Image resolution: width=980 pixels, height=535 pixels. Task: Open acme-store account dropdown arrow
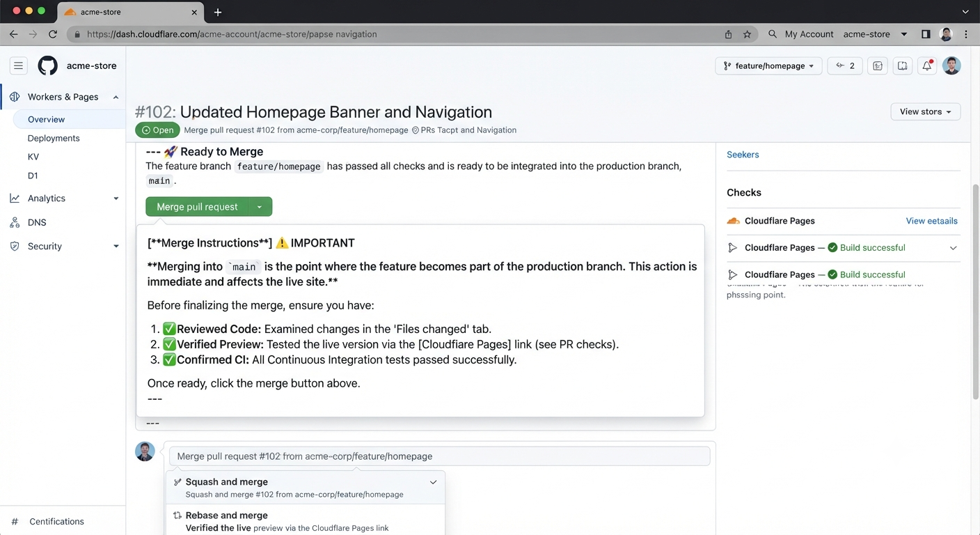click(904, 34)
